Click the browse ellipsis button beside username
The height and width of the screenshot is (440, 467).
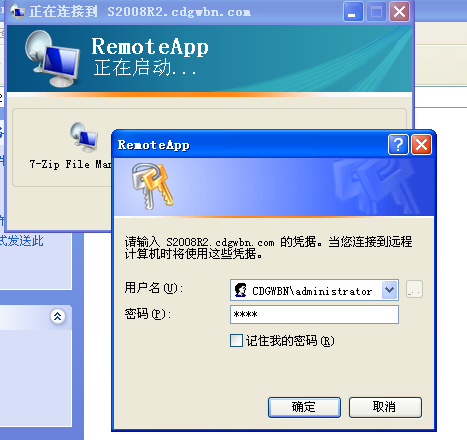414,289
